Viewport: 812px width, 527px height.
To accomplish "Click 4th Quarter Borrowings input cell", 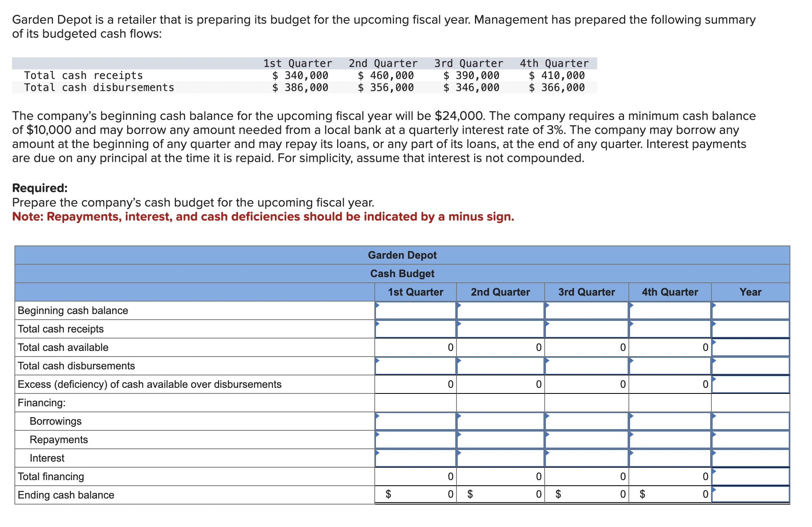I will 670,421.
